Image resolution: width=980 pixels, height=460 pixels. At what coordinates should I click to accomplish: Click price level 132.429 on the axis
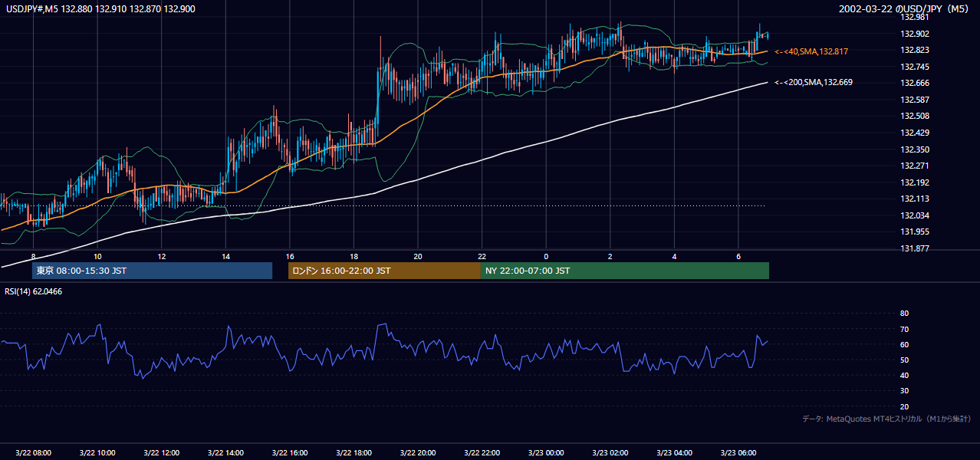(914, 133)
